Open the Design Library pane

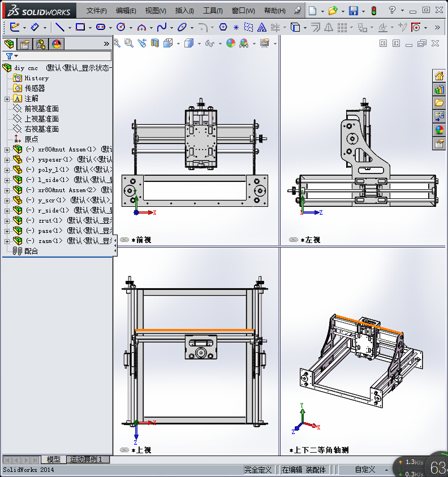(439, 89)
